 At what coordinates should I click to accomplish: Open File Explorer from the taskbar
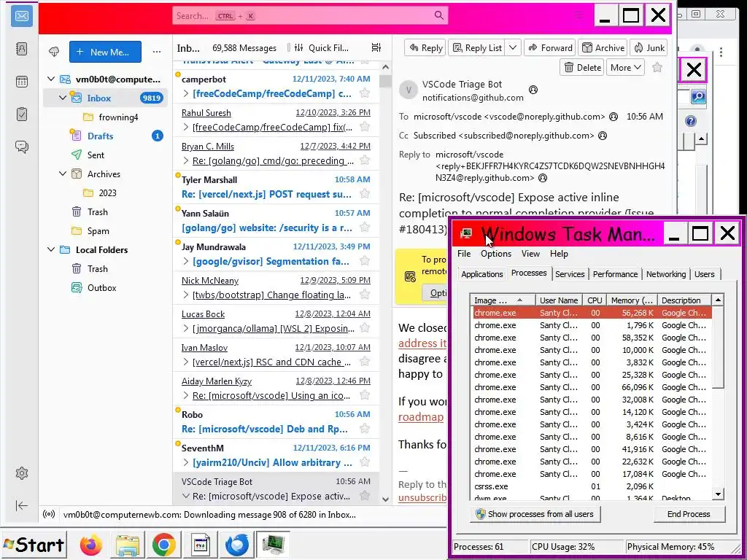coord(128,545)
